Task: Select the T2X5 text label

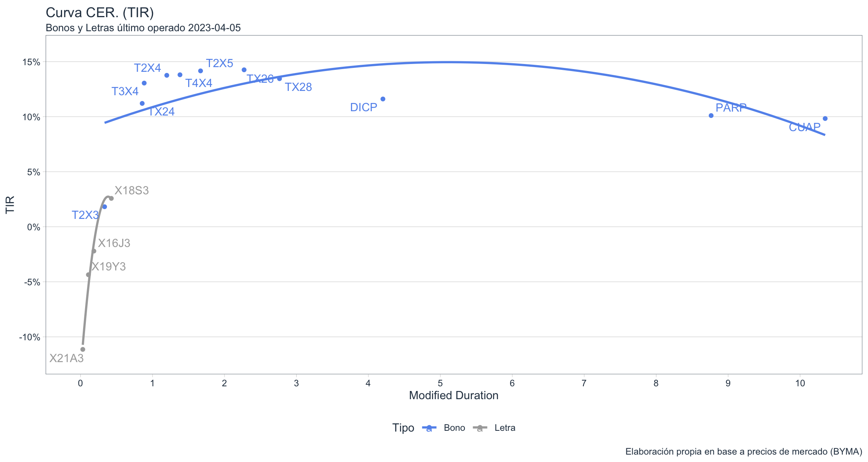Action: 219,63
